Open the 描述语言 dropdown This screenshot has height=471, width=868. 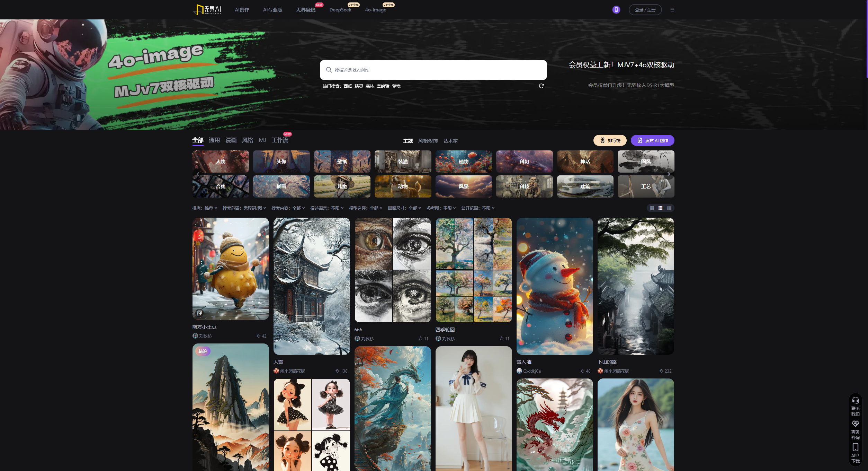click(327, 208)
